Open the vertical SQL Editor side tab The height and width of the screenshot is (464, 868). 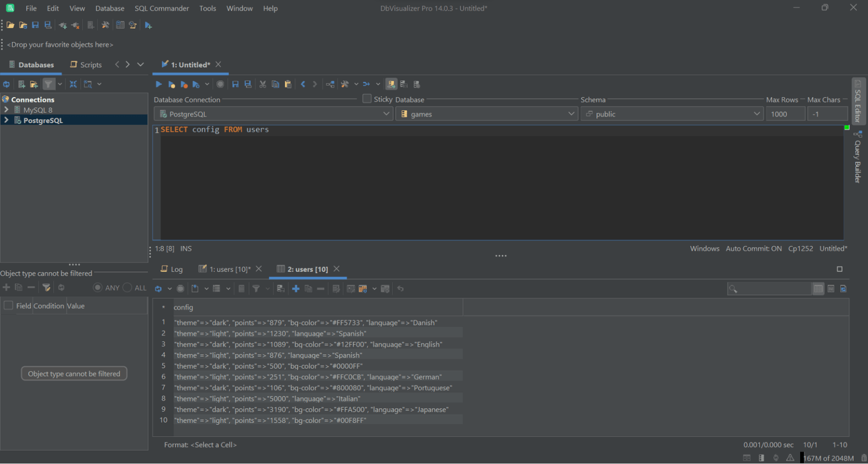(x=858, y=101)
